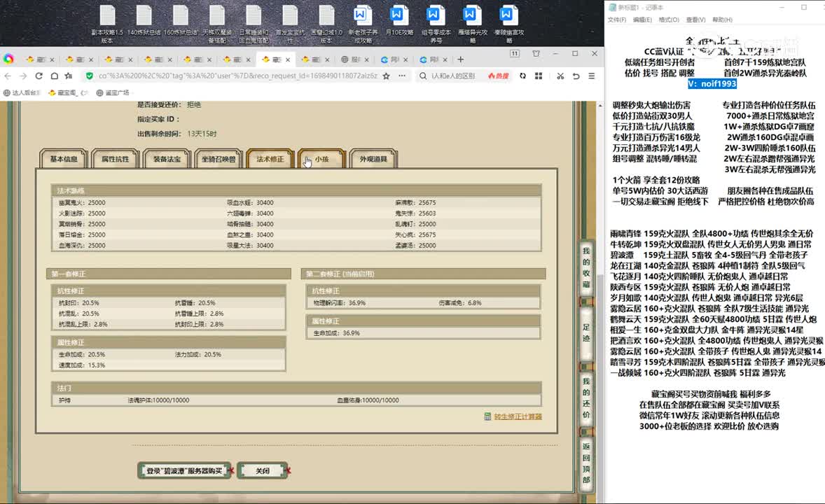Open the 160炼狱总结 desktop file
This screenshot has height=504, width=825.
click(x=181, y=21)
